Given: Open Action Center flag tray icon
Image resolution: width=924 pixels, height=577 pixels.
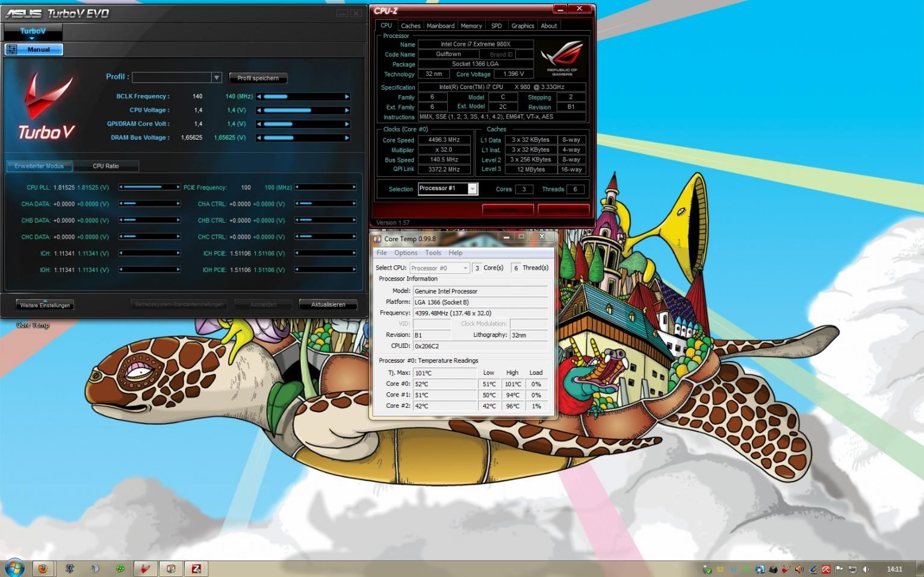Looking at the screenshot, I should (x=839, y=569).
